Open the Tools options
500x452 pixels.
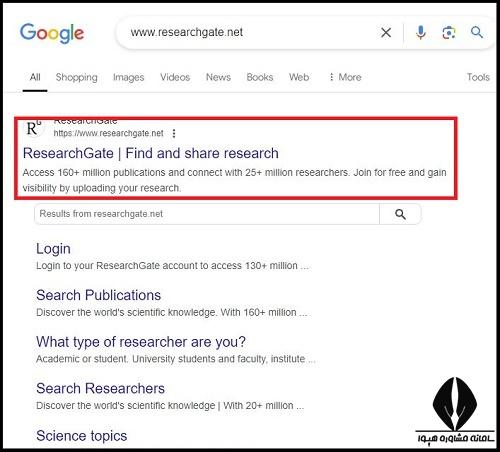click(x=478, y=77)
